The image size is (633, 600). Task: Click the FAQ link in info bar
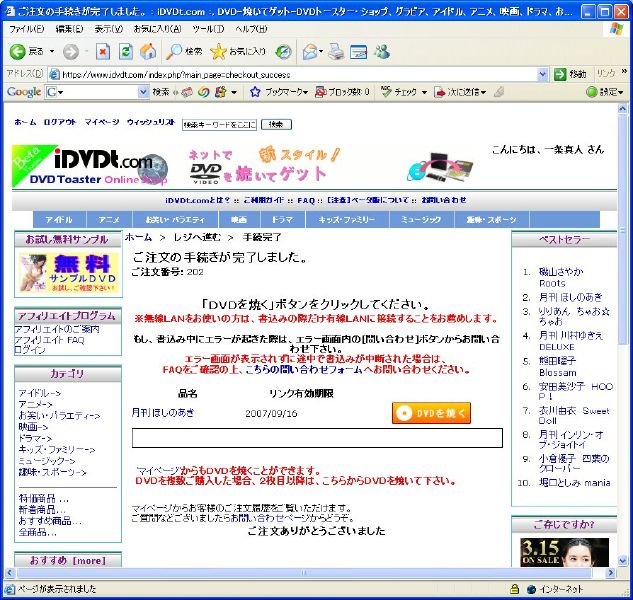tap(306, 200)
